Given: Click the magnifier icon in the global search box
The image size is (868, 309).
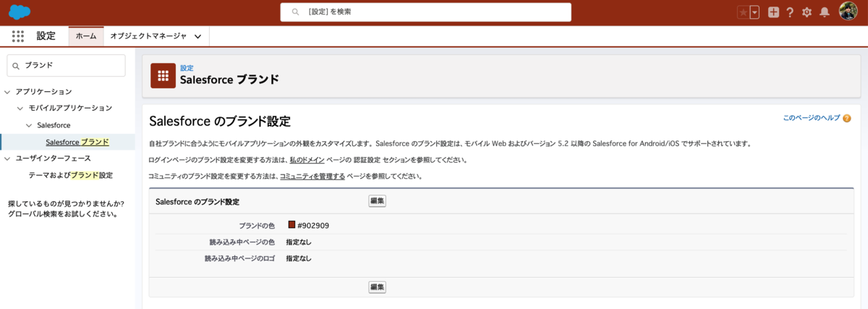Looking at the screenshot, I should 294,12.
